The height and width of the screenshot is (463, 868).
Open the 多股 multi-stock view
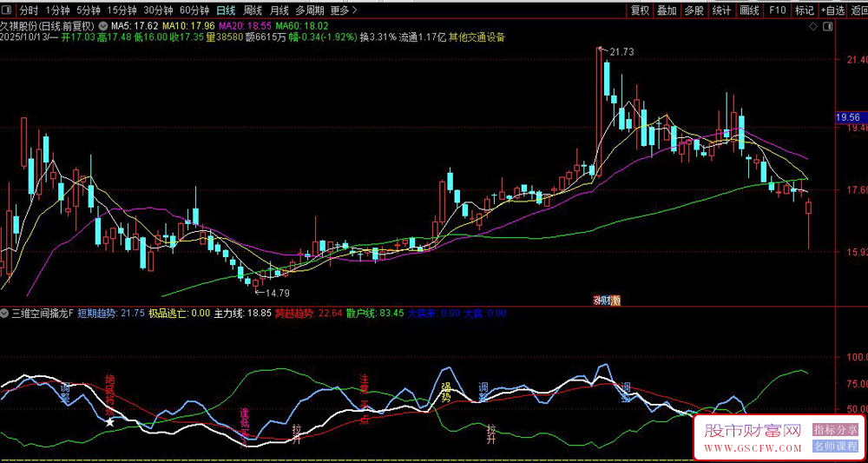(694, 10)
